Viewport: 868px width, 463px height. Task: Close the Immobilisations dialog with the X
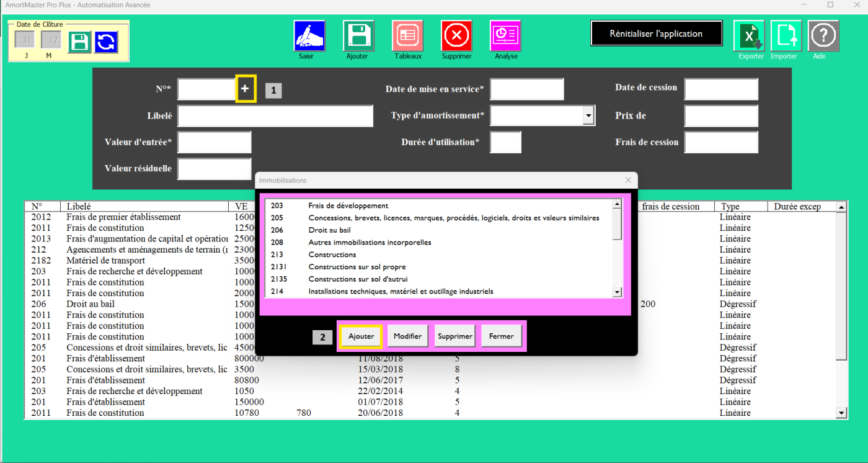[x=628, y=180]
